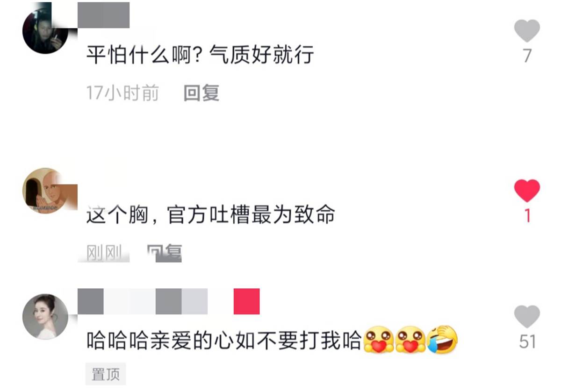Reply to the comment posted 17小时前
The height and width of the screenshot is (392, 561).
click(201, 93)
